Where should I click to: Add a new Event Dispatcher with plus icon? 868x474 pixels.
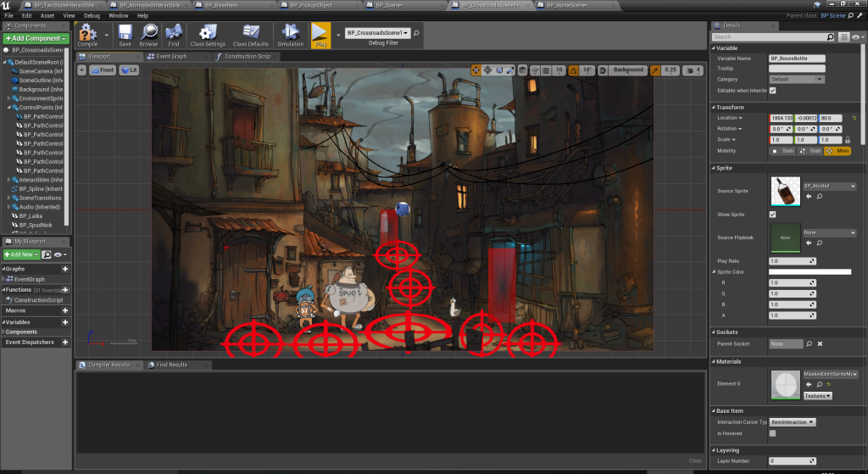coord(65,343)
